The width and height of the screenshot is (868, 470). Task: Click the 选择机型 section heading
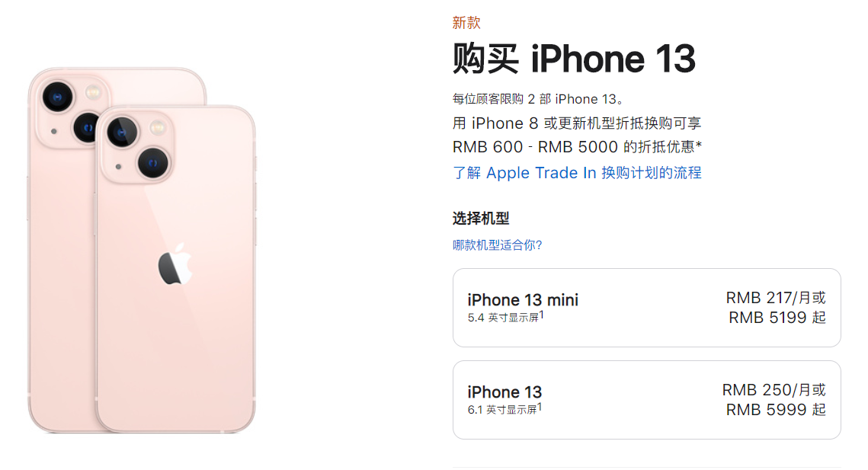coord(481,219)
